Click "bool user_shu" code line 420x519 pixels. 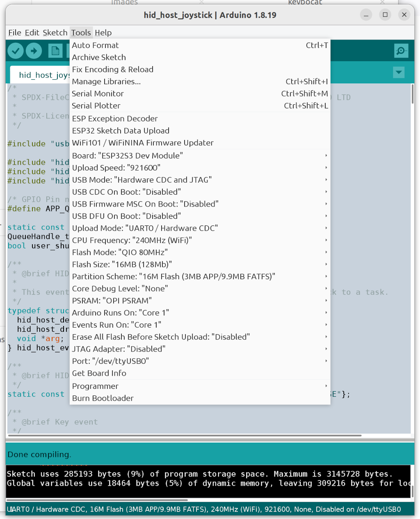pyautogui.click(x=39, y=246)
